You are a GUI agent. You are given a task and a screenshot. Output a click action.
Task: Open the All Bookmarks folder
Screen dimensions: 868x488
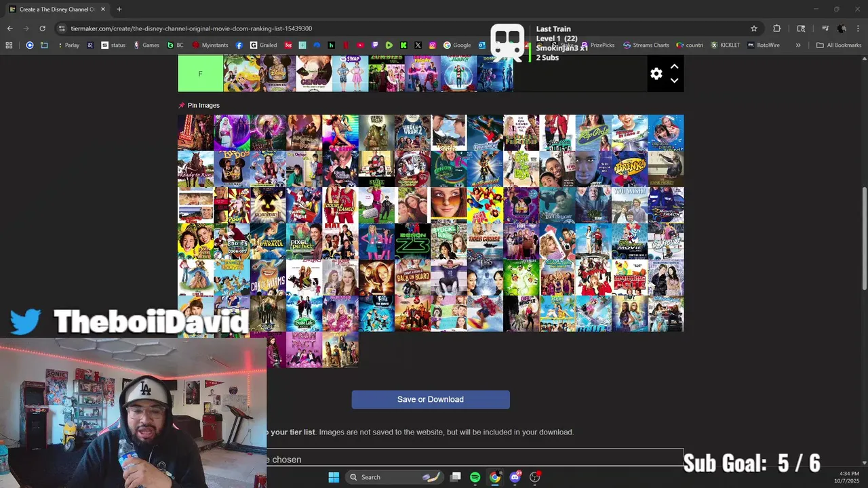pyautogui.click(x=839, y=45)
